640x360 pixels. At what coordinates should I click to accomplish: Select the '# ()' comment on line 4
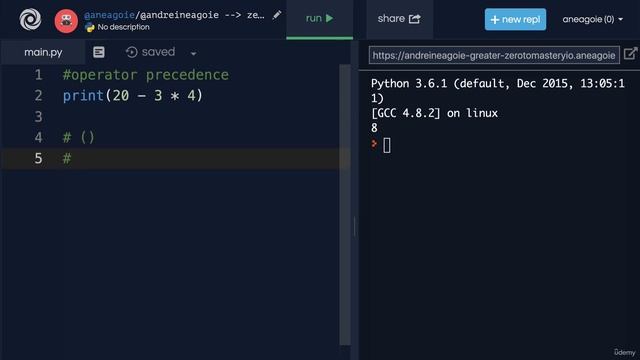(x=78, y=138)
